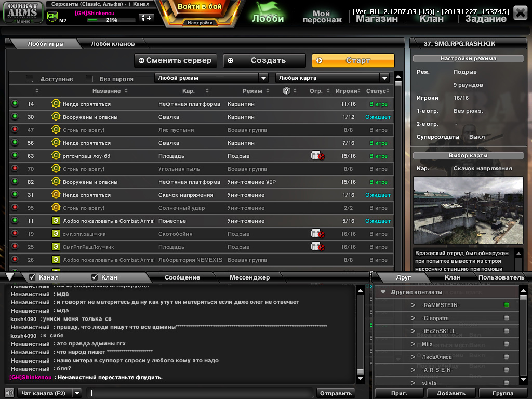This screenshot has height=399, width=532.
Task: Switch to Лобби кланов tab
Action: pos(113,44)
